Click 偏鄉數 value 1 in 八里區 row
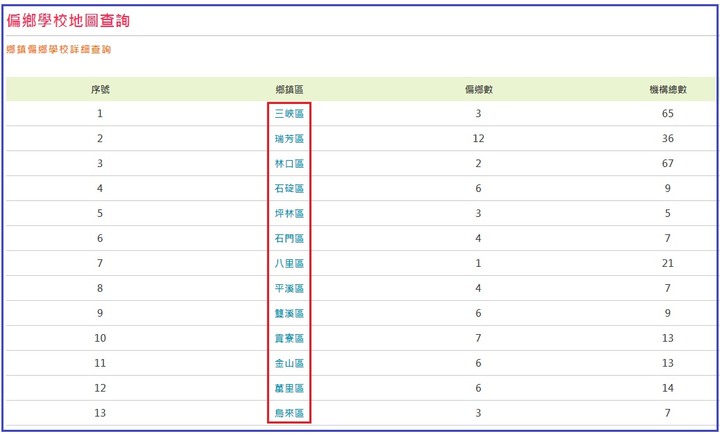The image size is (720, 436). (x=478, y=263)
